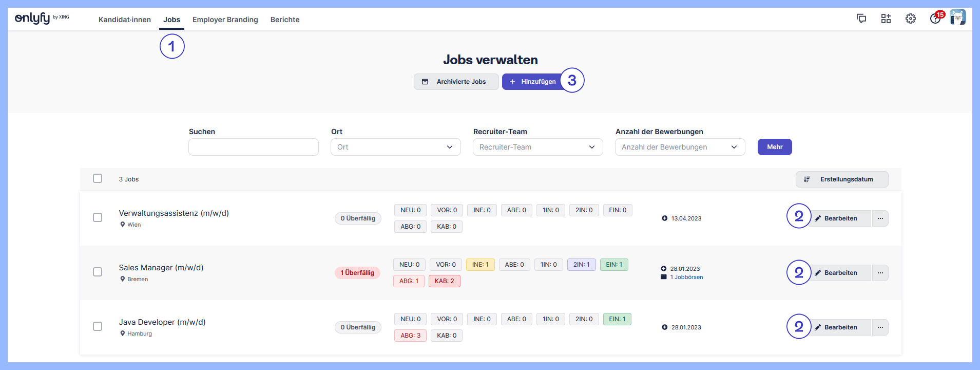Open the messages chat icon

coord(861,19)
